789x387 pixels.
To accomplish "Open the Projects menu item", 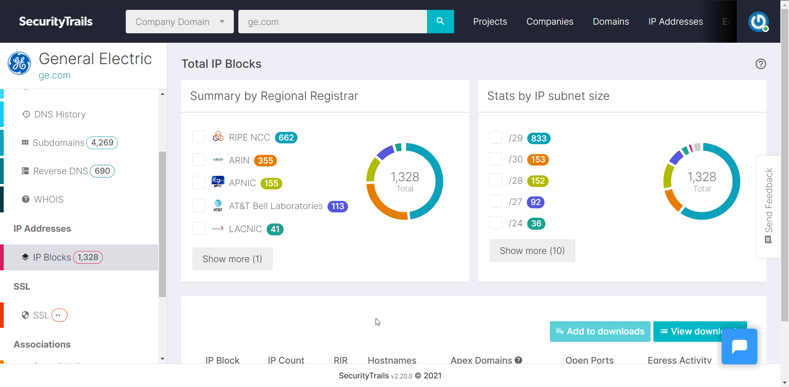I will point(490,22).
